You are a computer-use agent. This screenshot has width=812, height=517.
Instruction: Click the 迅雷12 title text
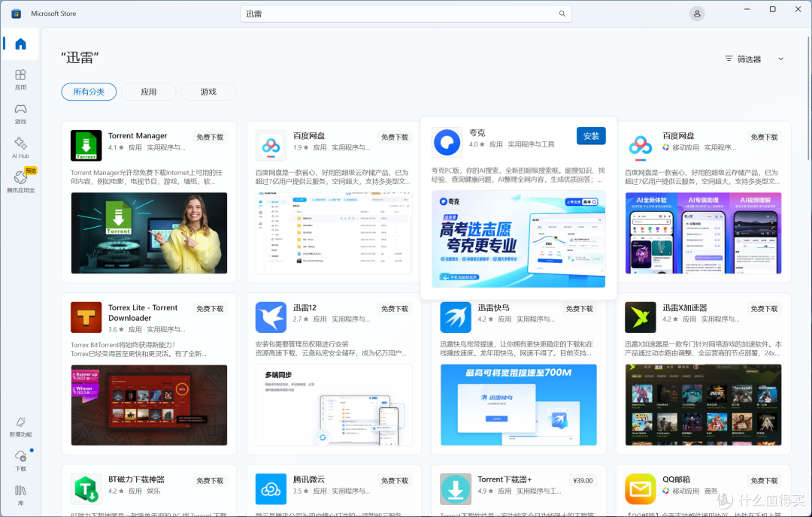click(304, 308)
